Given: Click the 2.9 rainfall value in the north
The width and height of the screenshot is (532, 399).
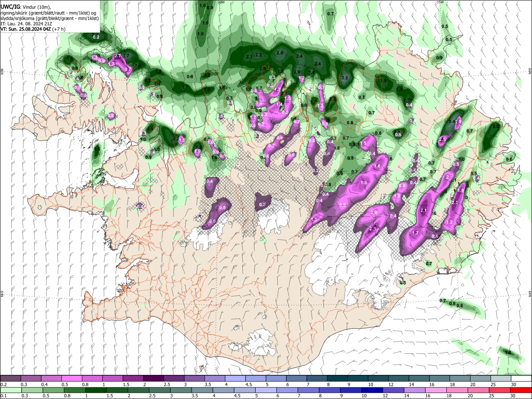Looking at the screenshot, I should point(297,72).
